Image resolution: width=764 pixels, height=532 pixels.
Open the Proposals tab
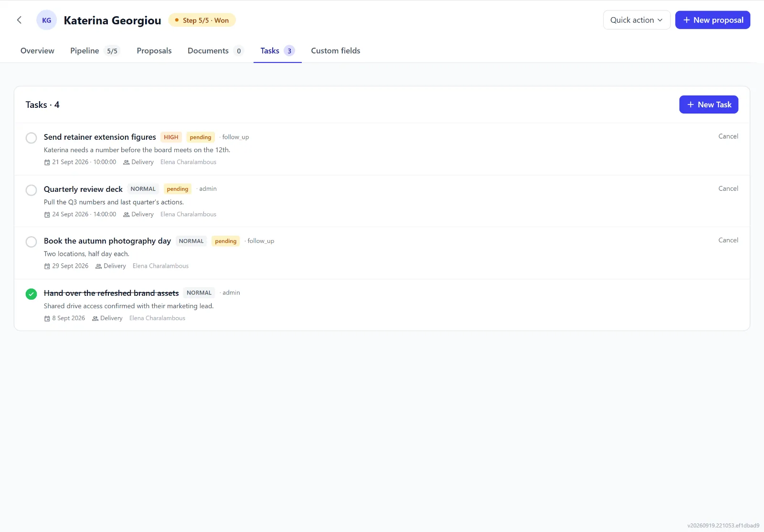pos(154,51)
